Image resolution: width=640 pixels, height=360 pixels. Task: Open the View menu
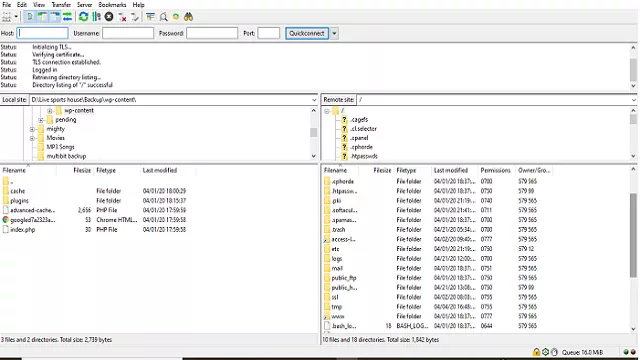(39, 5)
